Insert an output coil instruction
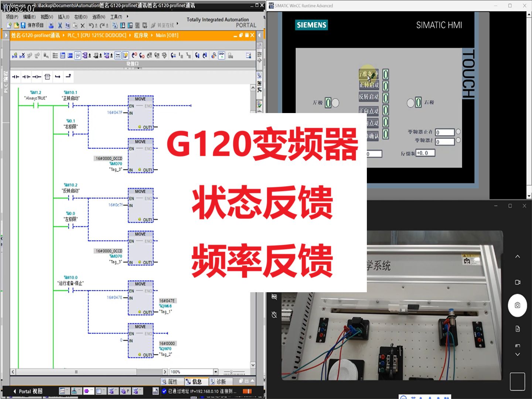The height and width of the screenshot is (399, 532). click(x=37, y=77)
